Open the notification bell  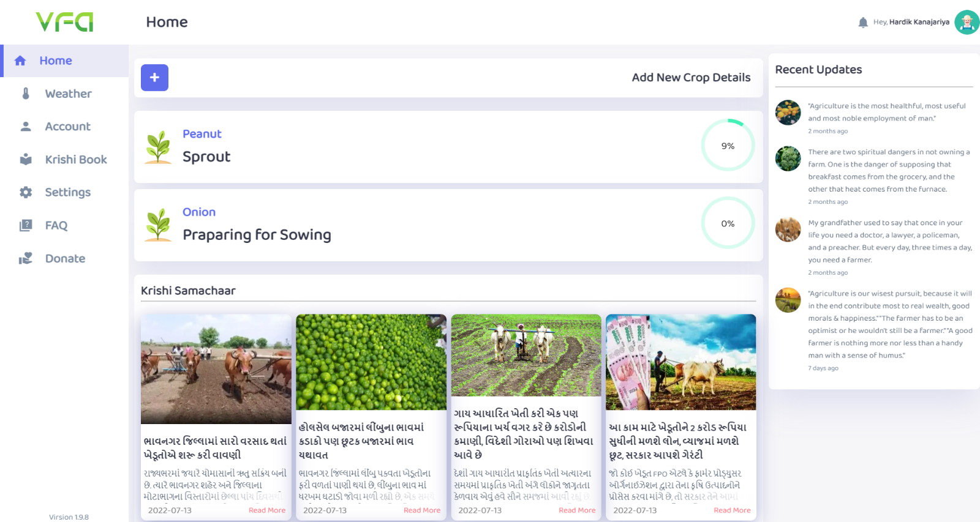coord(863,23)
